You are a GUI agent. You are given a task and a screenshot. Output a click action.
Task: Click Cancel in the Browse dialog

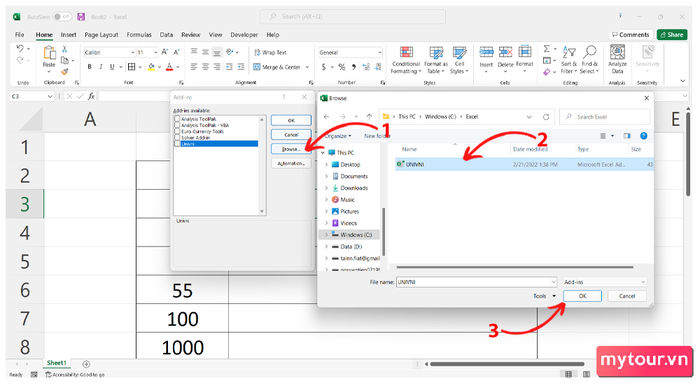point(627,296)
